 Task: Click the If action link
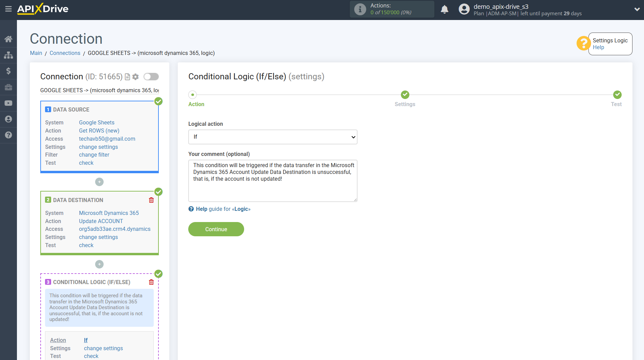86,340
